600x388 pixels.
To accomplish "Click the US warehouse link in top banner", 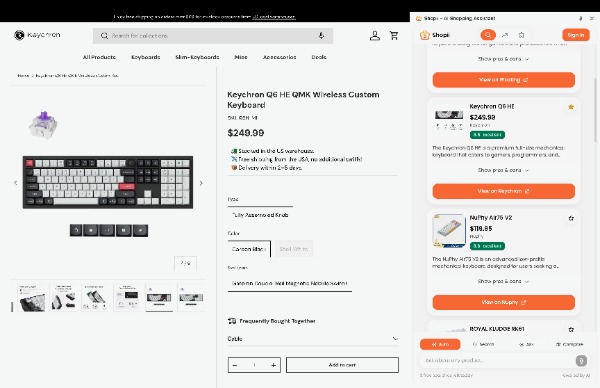I will pos(274,16).
